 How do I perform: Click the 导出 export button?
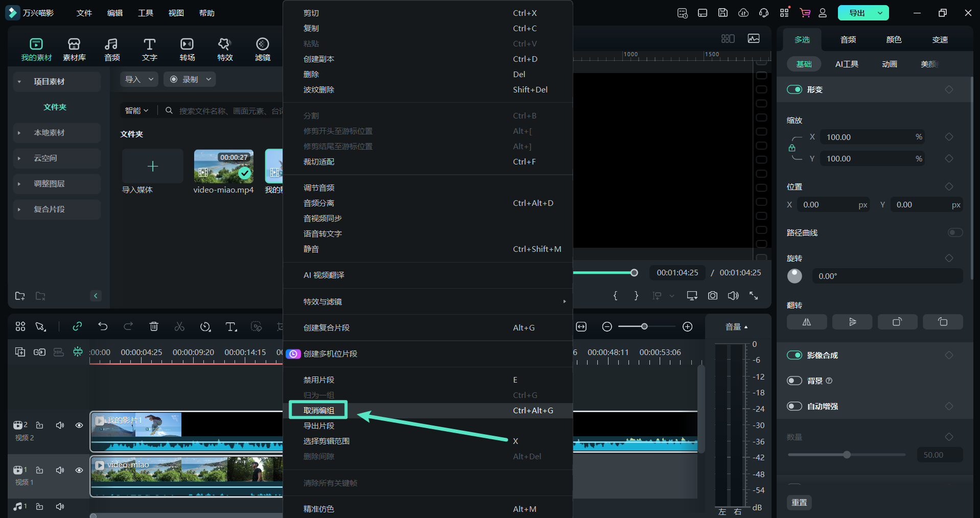coord(857,13)
